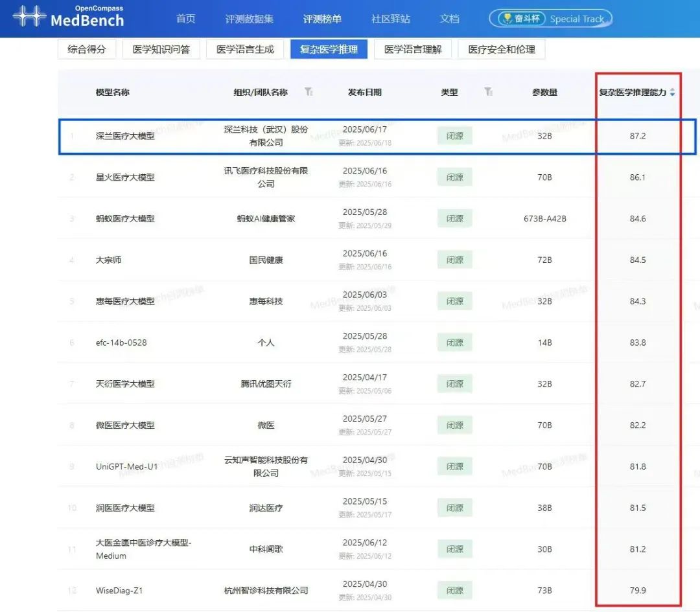The height and width of the screenshot is (612, 700).
Task: Open the 奋斗杯 Special Track banner
Action: coord(550,19)
